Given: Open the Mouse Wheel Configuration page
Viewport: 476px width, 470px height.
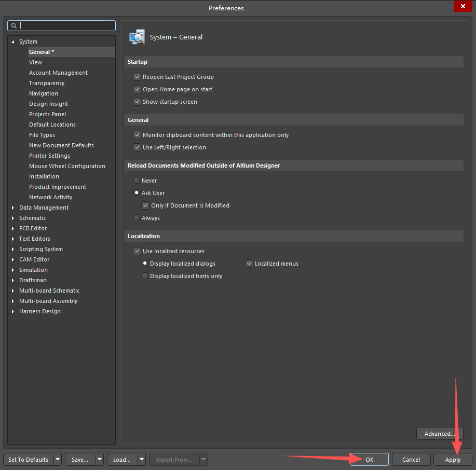Looking at the screenshot, I should point(67,166).
